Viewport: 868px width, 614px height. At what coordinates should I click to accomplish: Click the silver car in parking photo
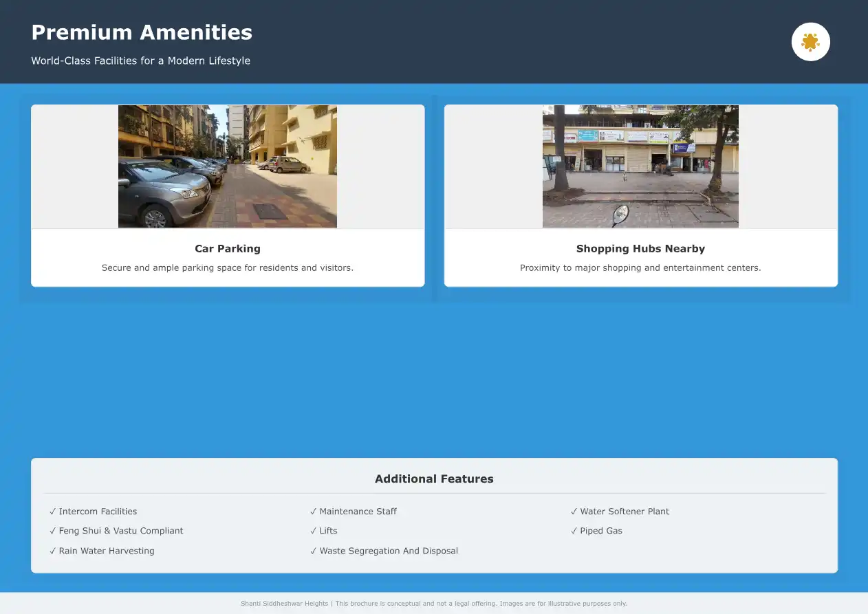[x=162, y=195]
